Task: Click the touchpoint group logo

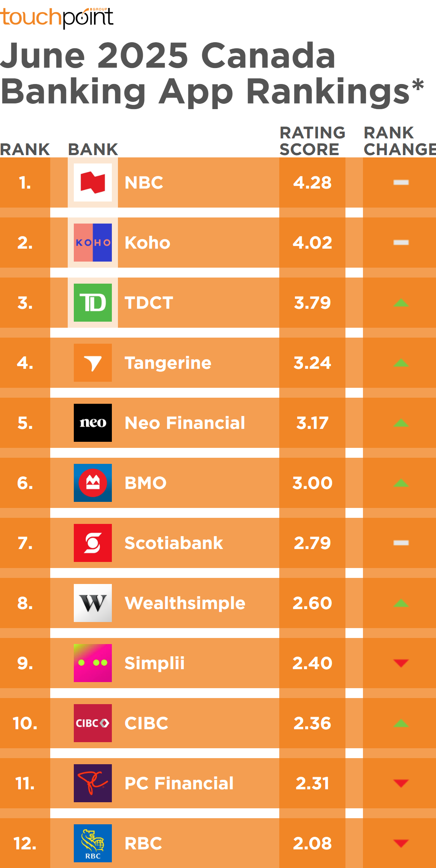Action: coord(57,18)
